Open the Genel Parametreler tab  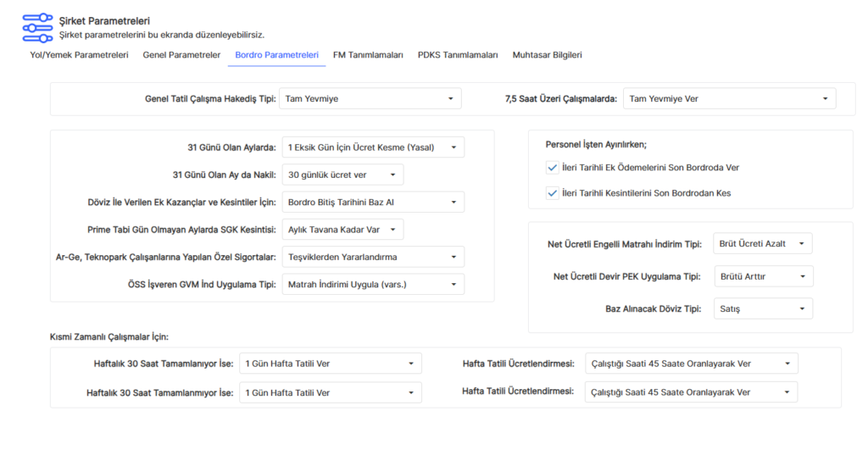(x=181, y=55)
